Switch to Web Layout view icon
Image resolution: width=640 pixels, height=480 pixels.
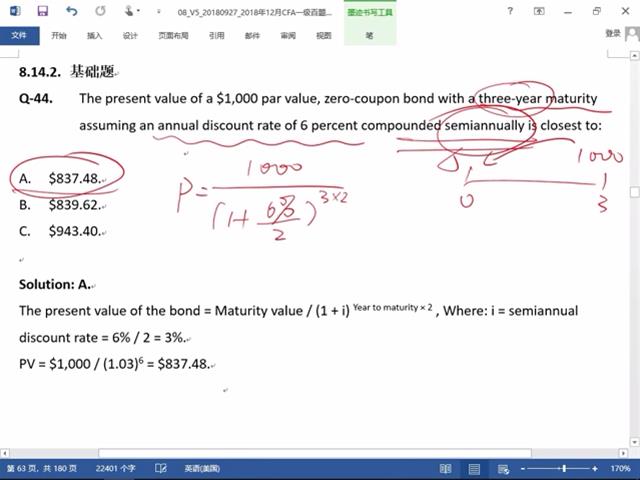pyautogui.click(x=503, y=469)
